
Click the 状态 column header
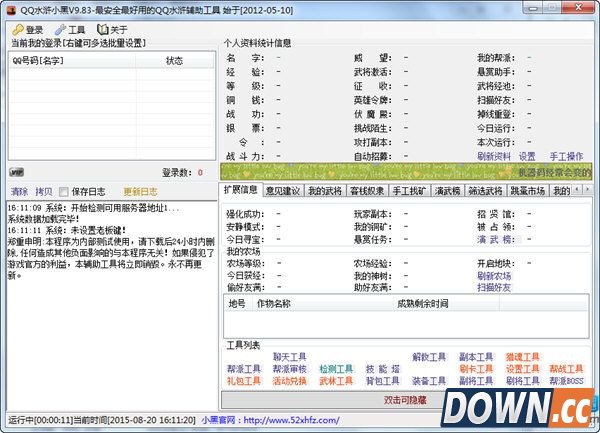pos(175,60)
